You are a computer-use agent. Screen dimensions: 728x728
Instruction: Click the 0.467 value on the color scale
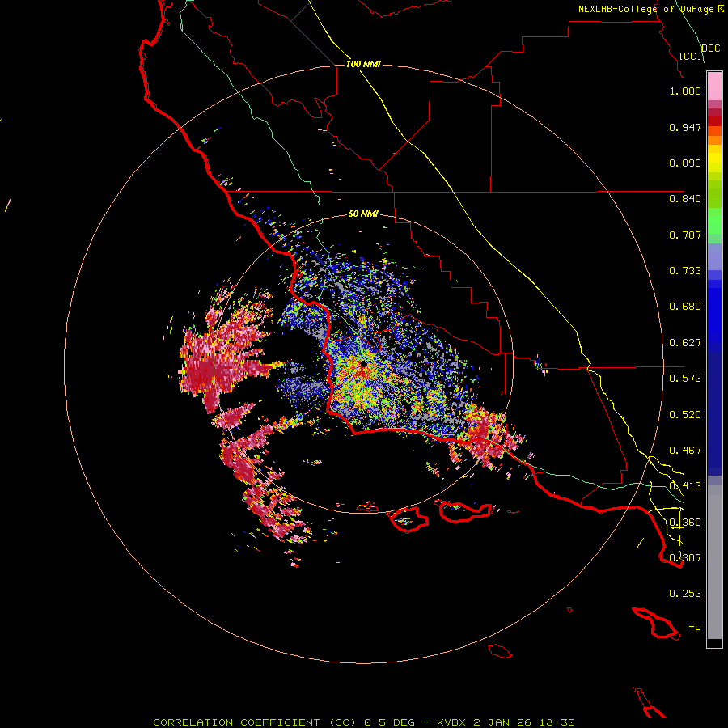[685, 451]
